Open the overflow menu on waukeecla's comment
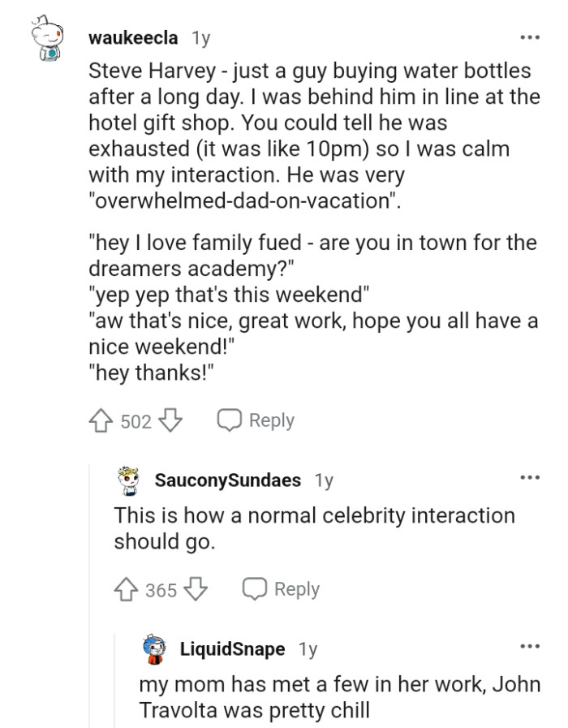 531,36
